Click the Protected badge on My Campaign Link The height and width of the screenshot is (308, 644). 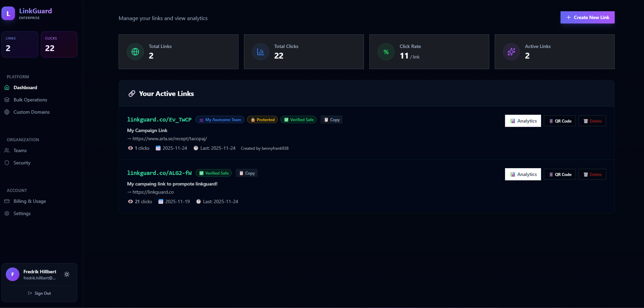pyautogui.click(x=262, y=119)
